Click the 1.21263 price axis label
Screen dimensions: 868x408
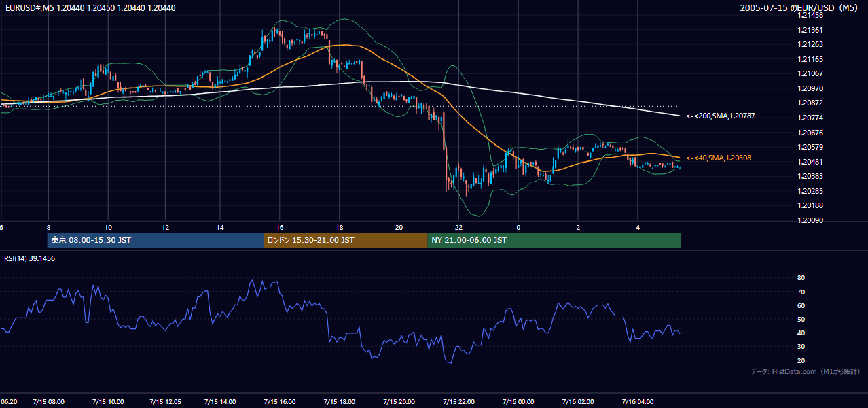(810, 44)
